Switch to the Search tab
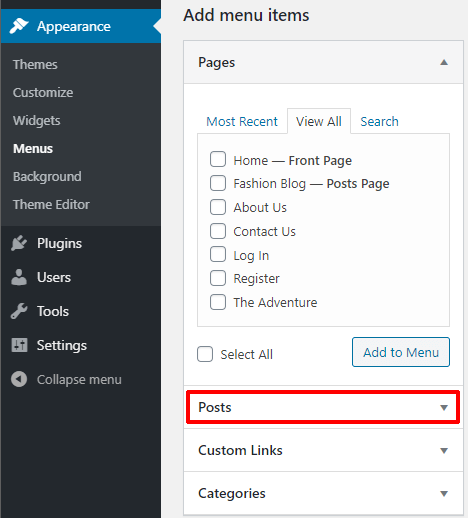The image size is (468, 518). point(379,121)
